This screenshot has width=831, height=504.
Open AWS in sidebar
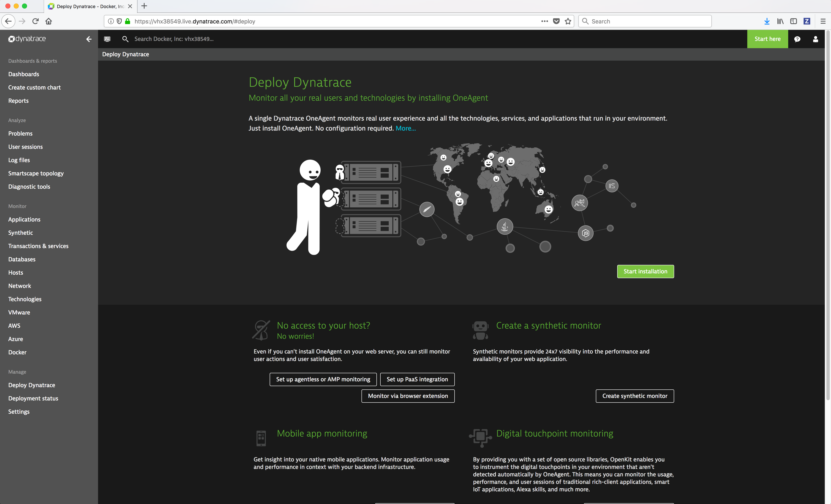coord(14,326)
